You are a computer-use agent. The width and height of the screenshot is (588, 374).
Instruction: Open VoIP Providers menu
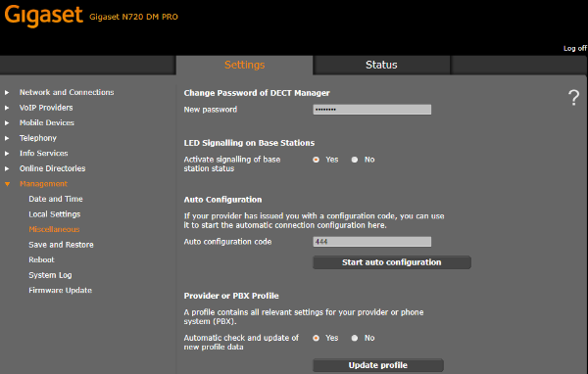46,108
